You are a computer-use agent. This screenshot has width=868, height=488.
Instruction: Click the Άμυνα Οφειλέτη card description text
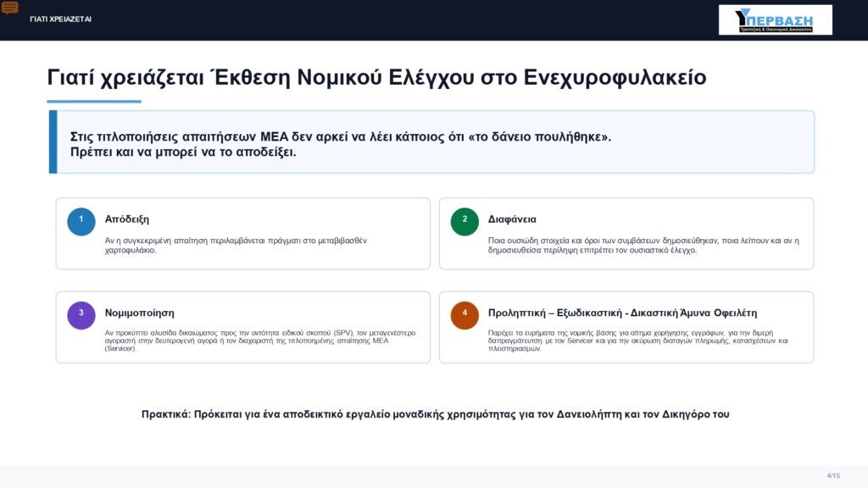click(637, 341)
